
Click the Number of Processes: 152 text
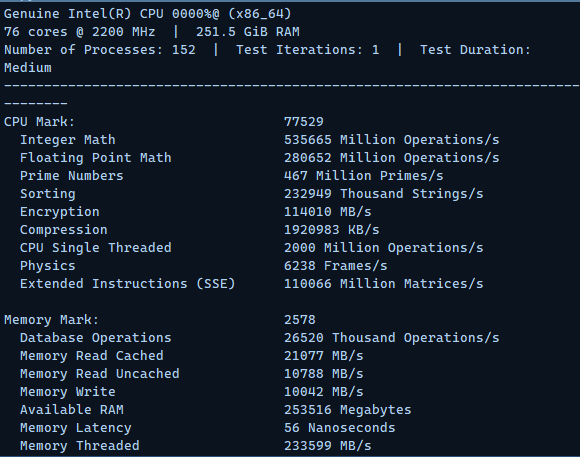click(100, 50)
